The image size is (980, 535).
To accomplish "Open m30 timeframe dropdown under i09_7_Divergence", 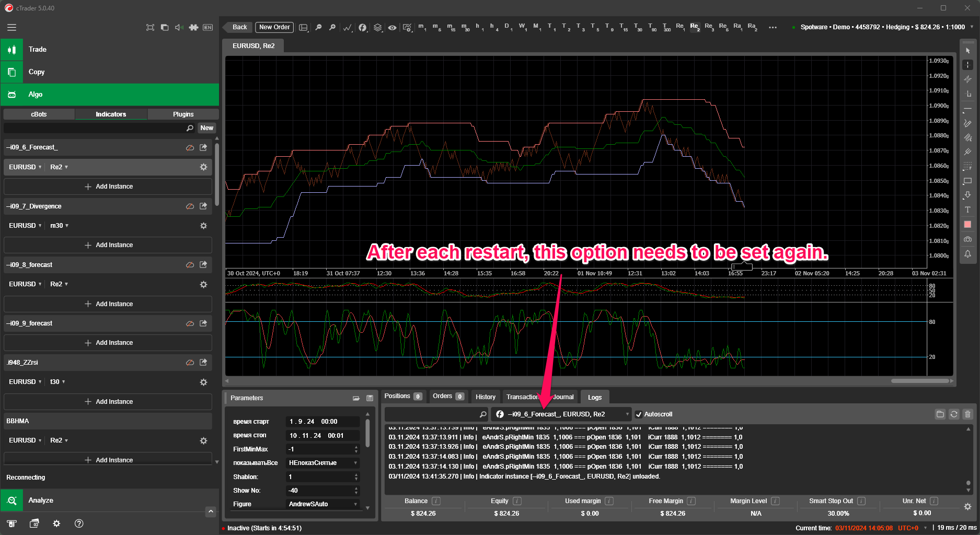I will (59, 226).
